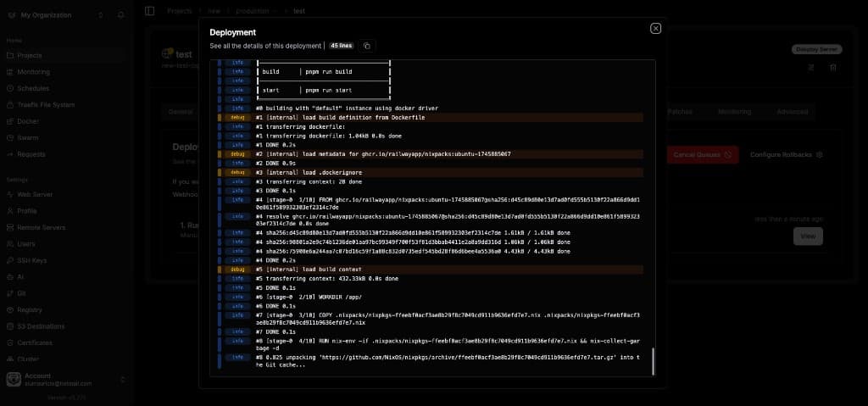
Task: Click the Dokploy Server badge
Action: pos(816,49)
